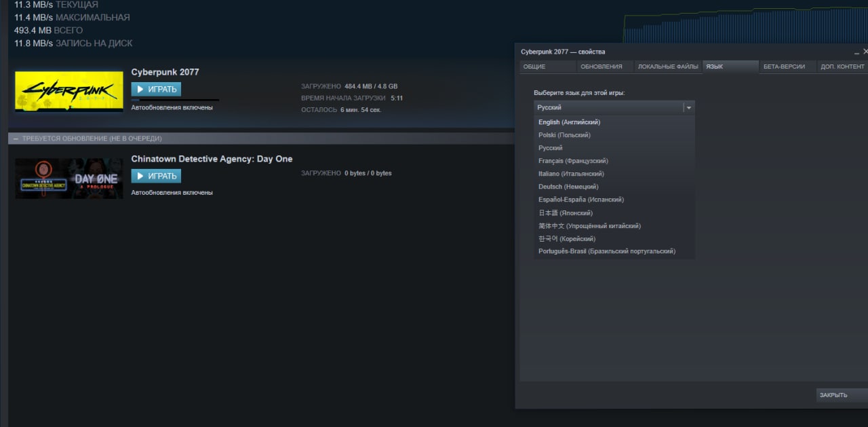868x427 pixels.
Task: Choose 日本語 (Японский) language
Action: coord(614,213)
